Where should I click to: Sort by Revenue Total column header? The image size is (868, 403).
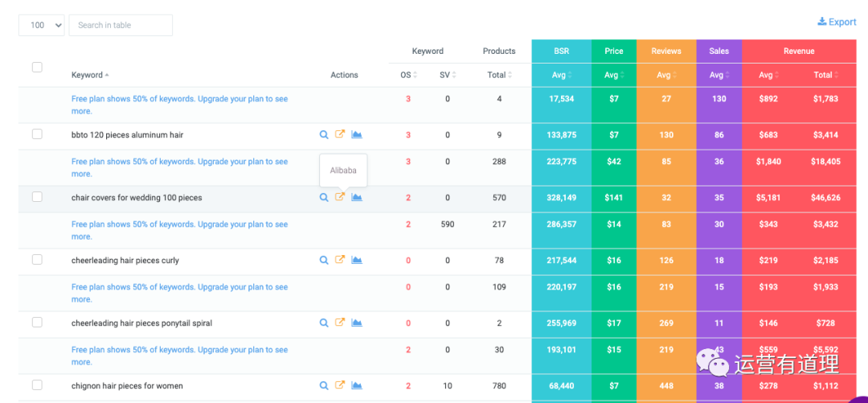(x=826, y=75)
